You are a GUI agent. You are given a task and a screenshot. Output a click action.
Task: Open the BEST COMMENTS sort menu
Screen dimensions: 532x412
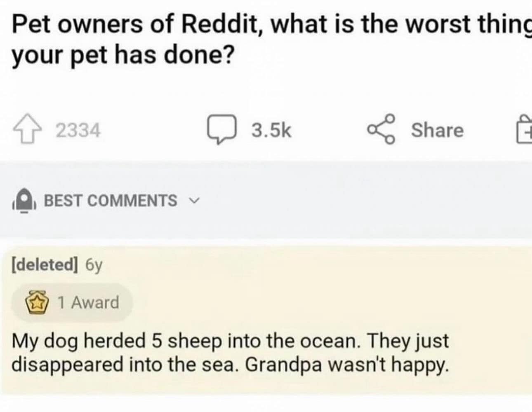tap(111, 201)
